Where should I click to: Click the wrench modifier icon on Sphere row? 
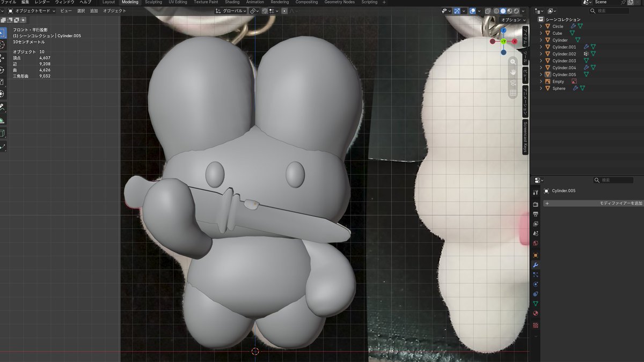point(574,88)
